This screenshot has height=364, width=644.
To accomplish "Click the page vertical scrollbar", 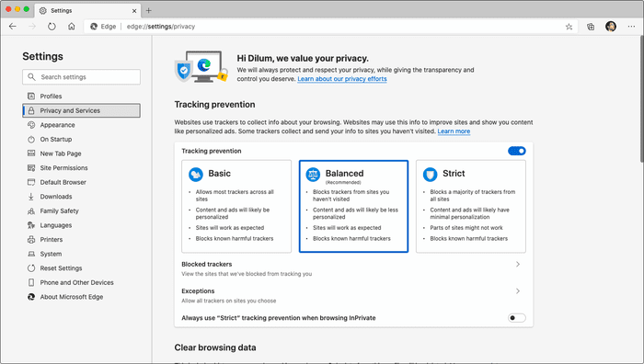I will tap(641, 98).
